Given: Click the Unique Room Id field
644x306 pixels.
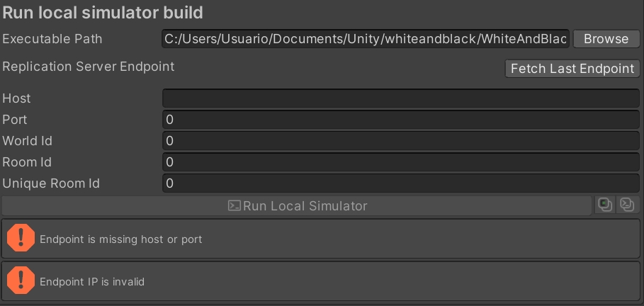Looking at the screenshot, I should click(400, 183).
